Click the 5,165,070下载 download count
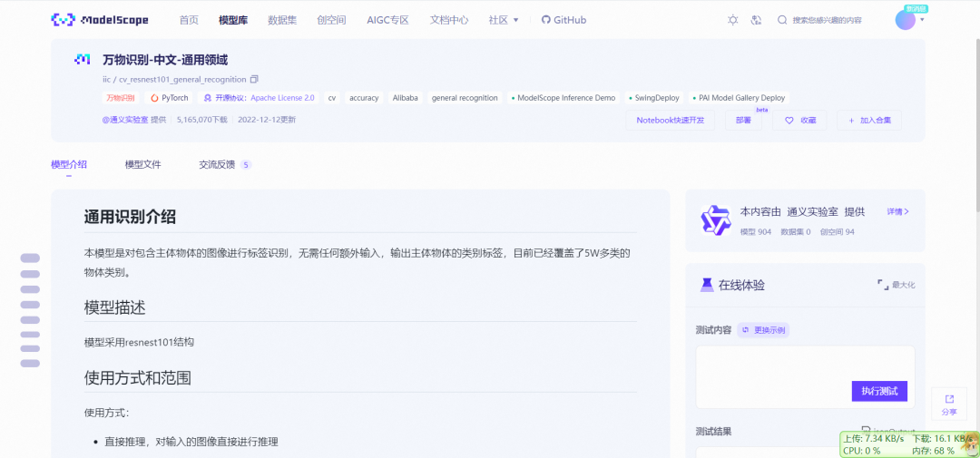The width and height of the screenshot is (980, 458). coord(201,120)
